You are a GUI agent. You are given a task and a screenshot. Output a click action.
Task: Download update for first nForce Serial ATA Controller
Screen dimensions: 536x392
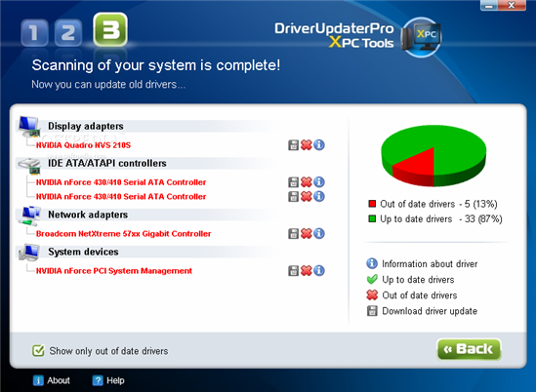[293, 182]
